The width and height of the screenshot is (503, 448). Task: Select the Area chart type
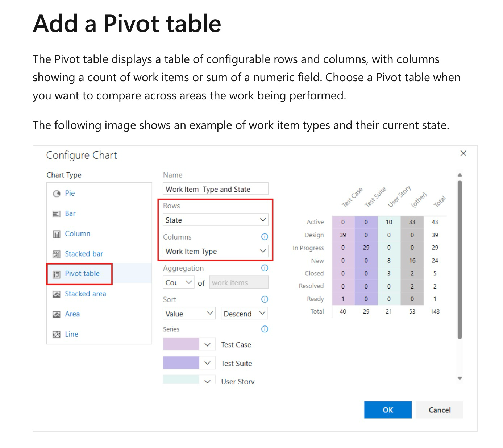[72, 314]
